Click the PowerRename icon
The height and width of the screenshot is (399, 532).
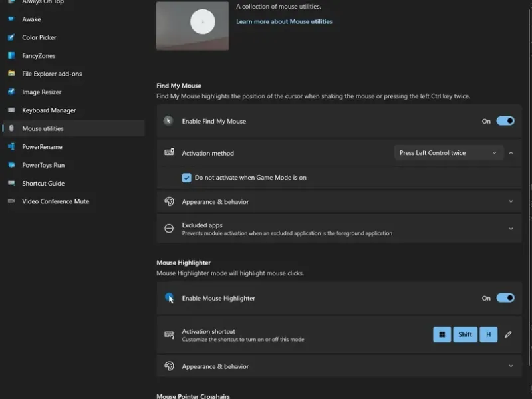click(x=11, y=146)
